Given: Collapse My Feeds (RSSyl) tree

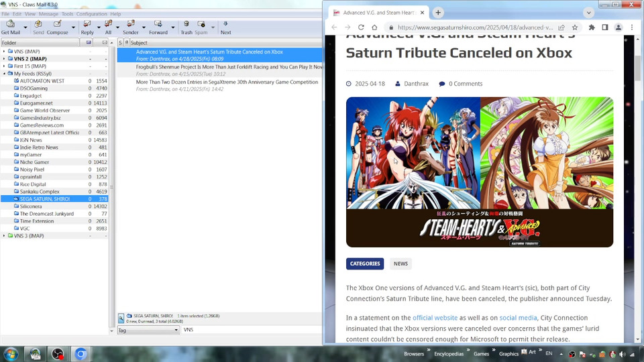Looking at the screenshot, I should (4, 74).
